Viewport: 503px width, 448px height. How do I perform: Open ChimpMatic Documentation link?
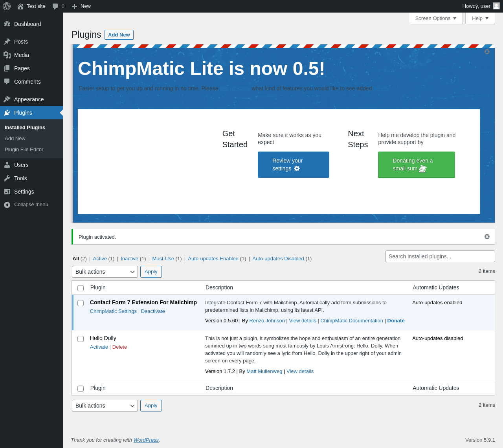[x=352, y=321]
